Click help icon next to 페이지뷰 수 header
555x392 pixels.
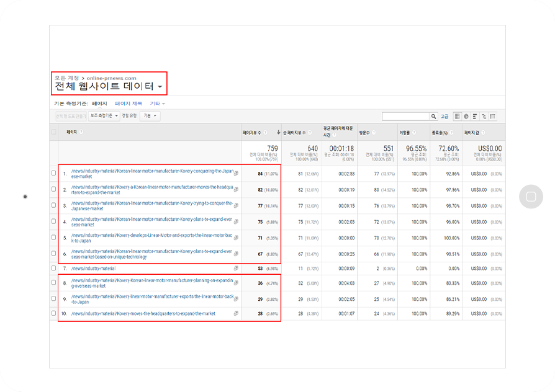pos(266,133)
